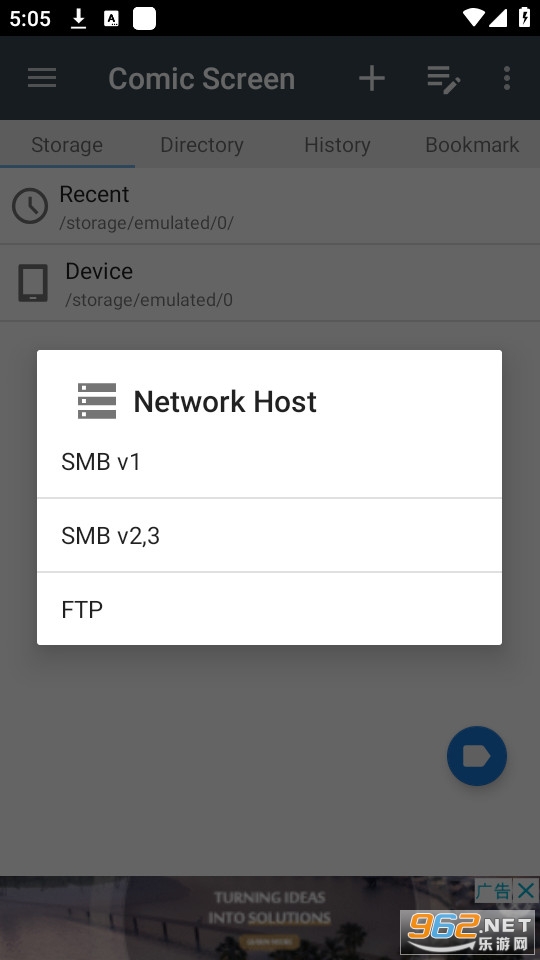540x960 pixels.
Task: Open the Bookmark tab
Action: point(472,144)
